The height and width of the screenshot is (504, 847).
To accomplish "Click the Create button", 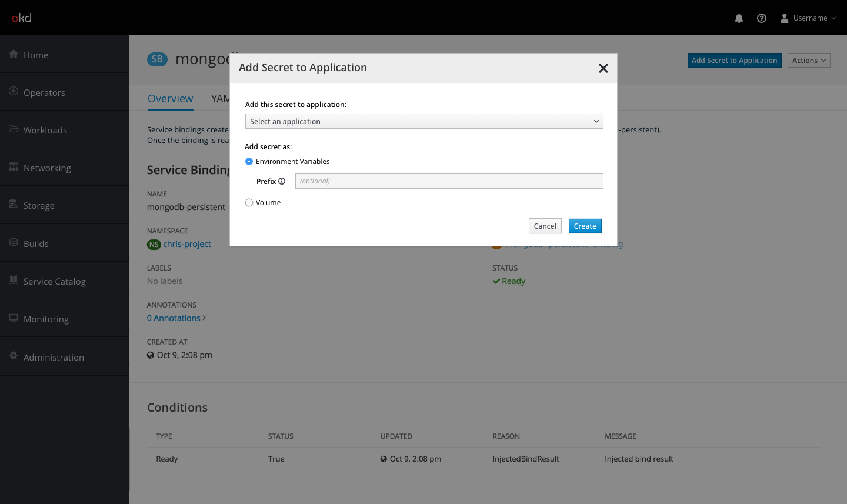I will 585,226.
